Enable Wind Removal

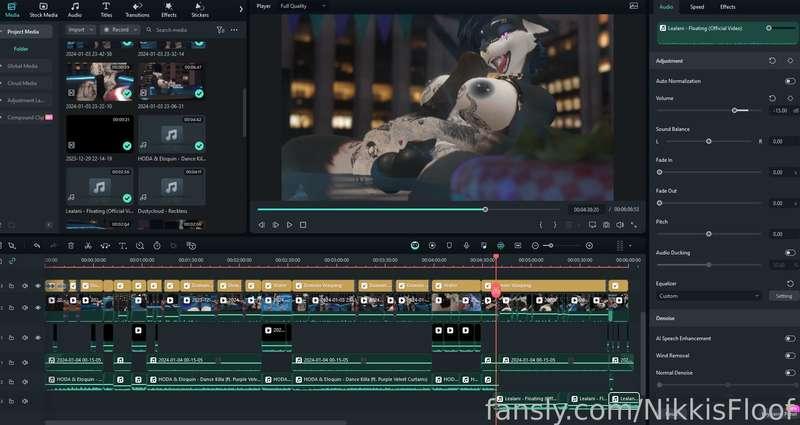pyautogui.click(x=790, y=356)
